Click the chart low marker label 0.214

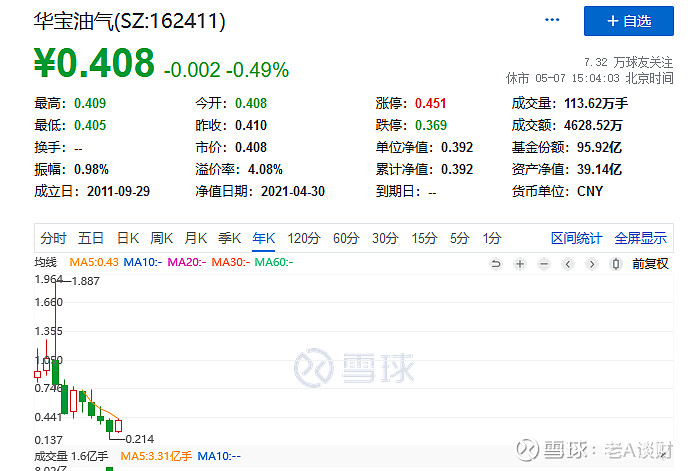coord(140,439)
